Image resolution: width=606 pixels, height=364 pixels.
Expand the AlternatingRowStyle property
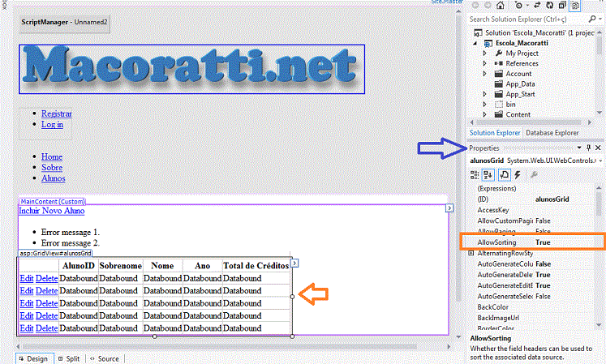click(471, 253)
